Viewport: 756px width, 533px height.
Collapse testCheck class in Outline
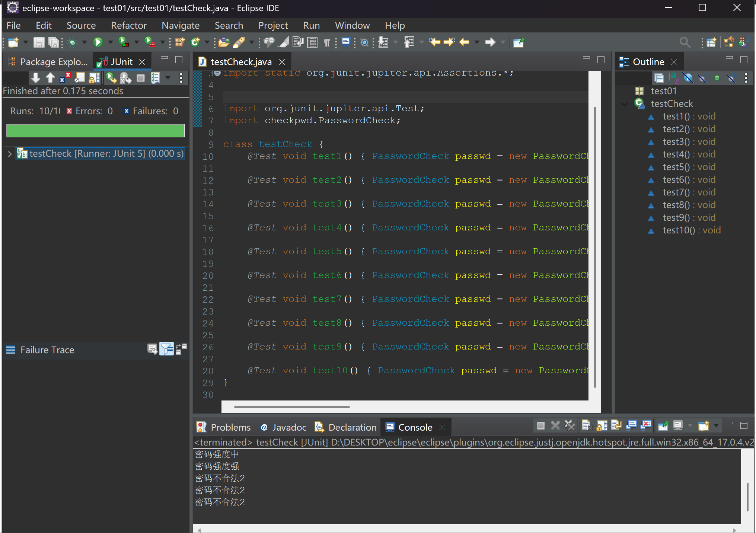pos(625,104)
